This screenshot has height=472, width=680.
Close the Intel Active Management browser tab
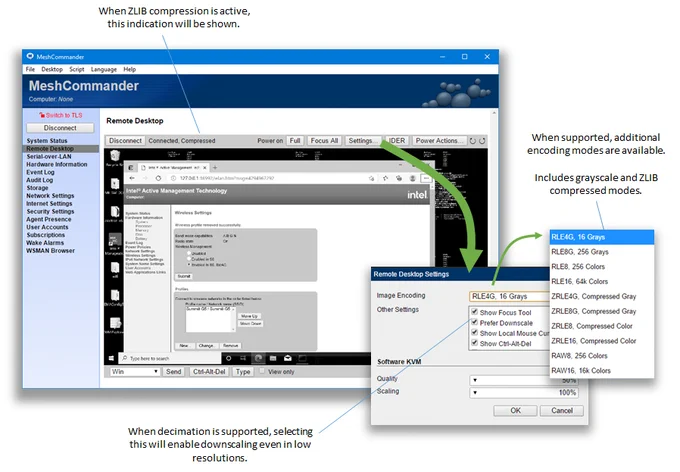(x=205, y=167)
